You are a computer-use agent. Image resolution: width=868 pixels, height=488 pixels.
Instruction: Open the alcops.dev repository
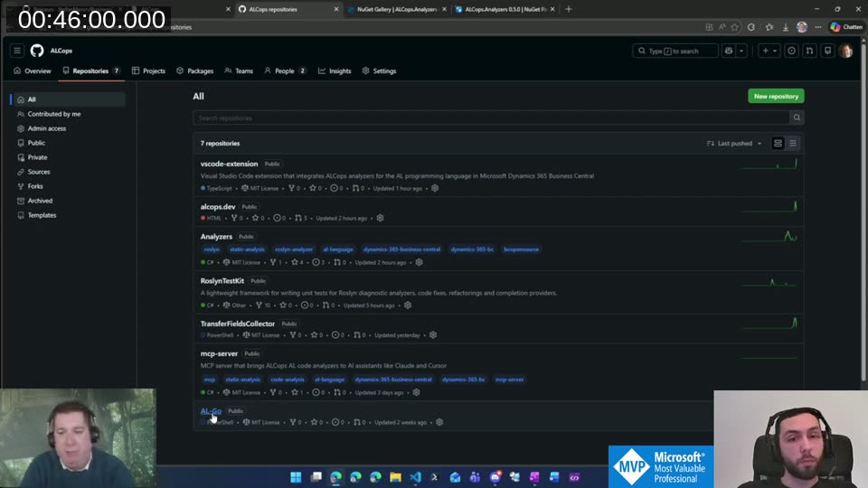pos(218,206)
